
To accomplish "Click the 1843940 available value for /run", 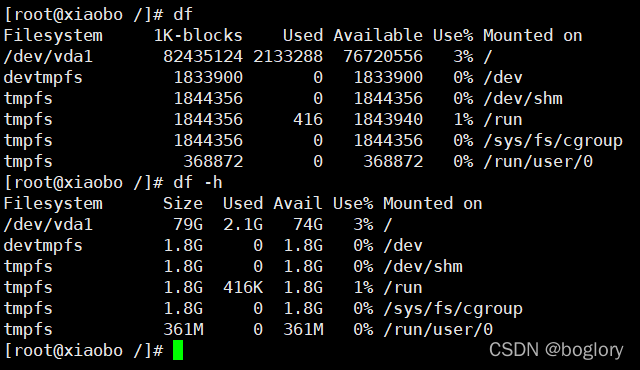I will click(x=388, y=120).
